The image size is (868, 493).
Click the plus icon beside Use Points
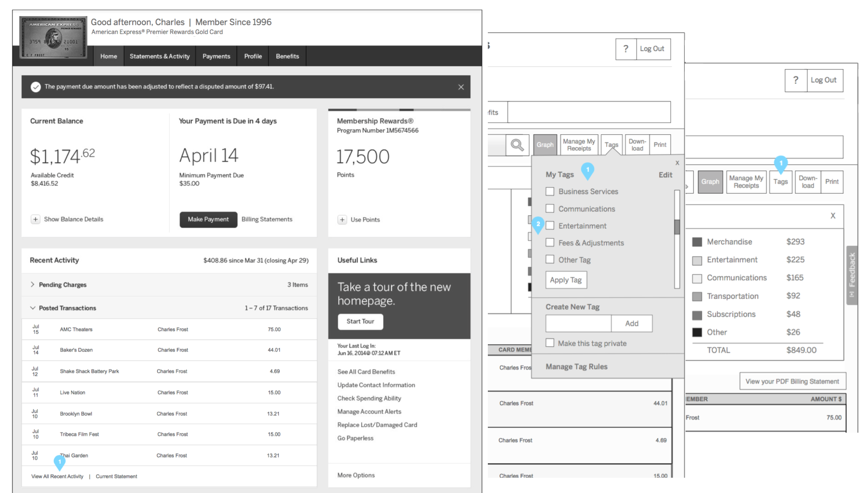coord(342,220)
